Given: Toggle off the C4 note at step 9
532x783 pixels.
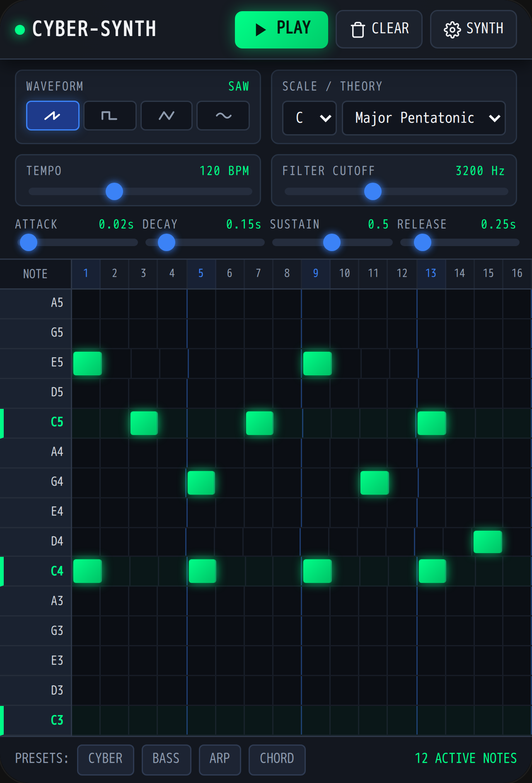Looking at the screenshot, I should tap(317, 571).
